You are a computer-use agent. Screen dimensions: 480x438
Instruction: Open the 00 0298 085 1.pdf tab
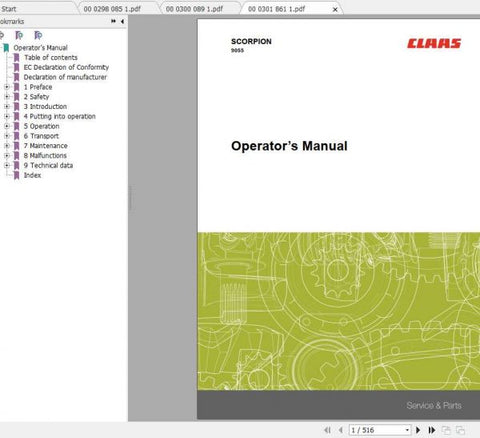(x=112, y=9)
